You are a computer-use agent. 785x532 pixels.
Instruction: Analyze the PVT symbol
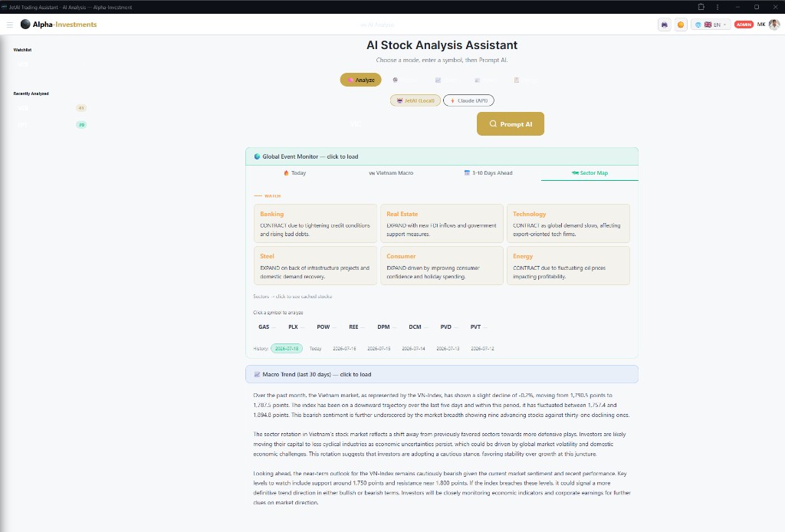478,327
